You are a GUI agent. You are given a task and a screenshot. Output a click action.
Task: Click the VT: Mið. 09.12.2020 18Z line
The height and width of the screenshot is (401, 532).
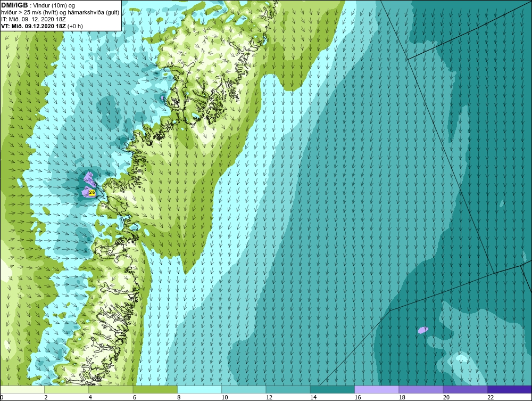coord(41,26)
